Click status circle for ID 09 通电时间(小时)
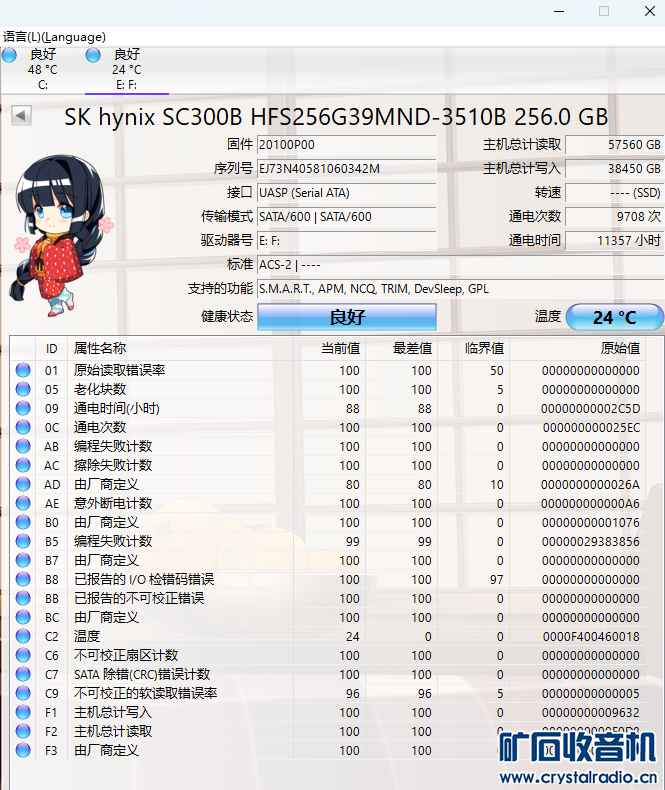This screenshot has width=665, height=790. [23, 408]
